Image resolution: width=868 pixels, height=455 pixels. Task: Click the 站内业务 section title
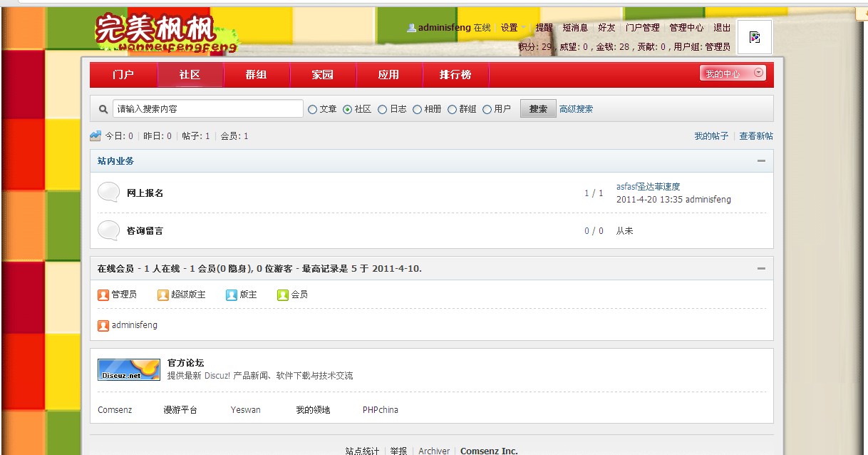point(115,161)
